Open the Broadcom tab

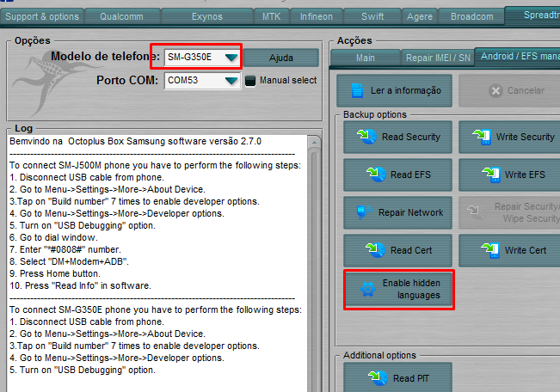[x=471, y=16]
